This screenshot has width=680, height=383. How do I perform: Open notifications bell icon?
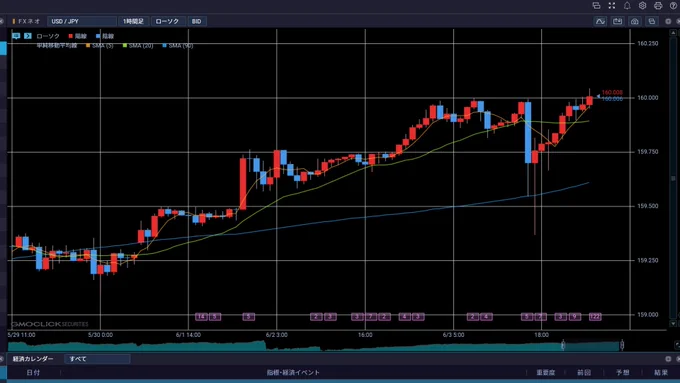click(627, 6)
